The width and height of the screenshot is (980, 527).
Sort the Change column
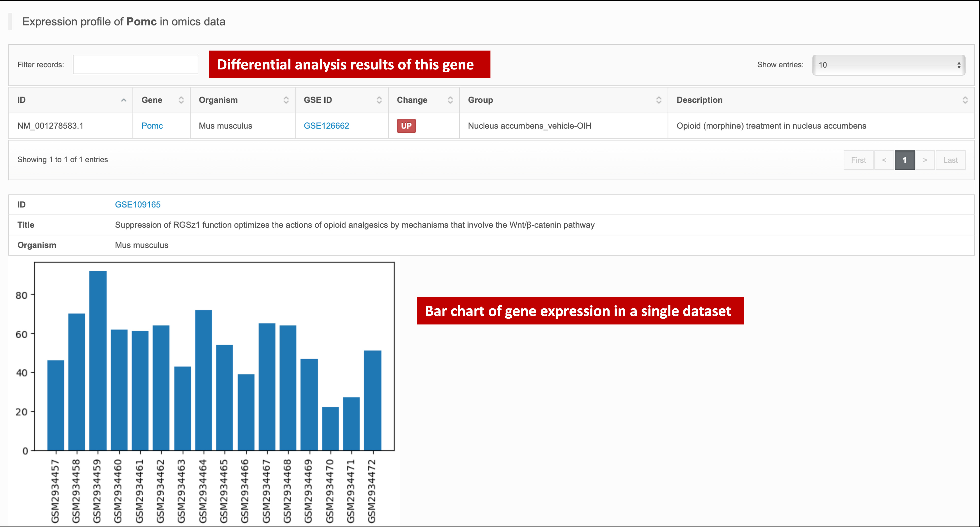(x=450, y=100)
